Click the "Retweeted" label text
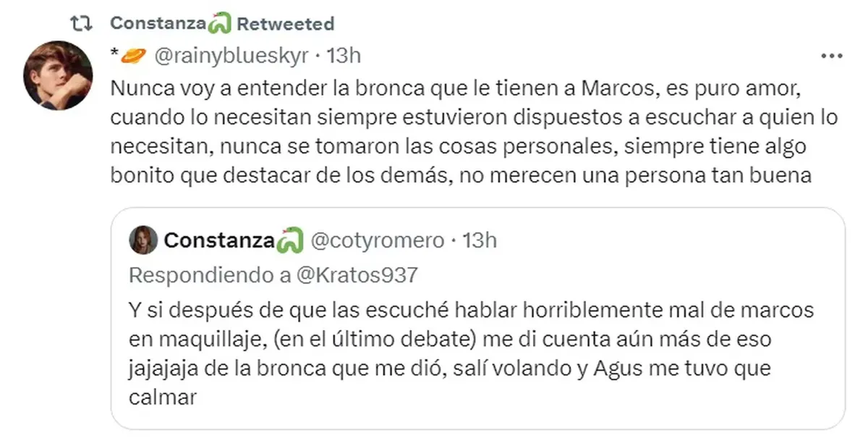The width and height of the screenshot is (868, 443). click(286, 24)
